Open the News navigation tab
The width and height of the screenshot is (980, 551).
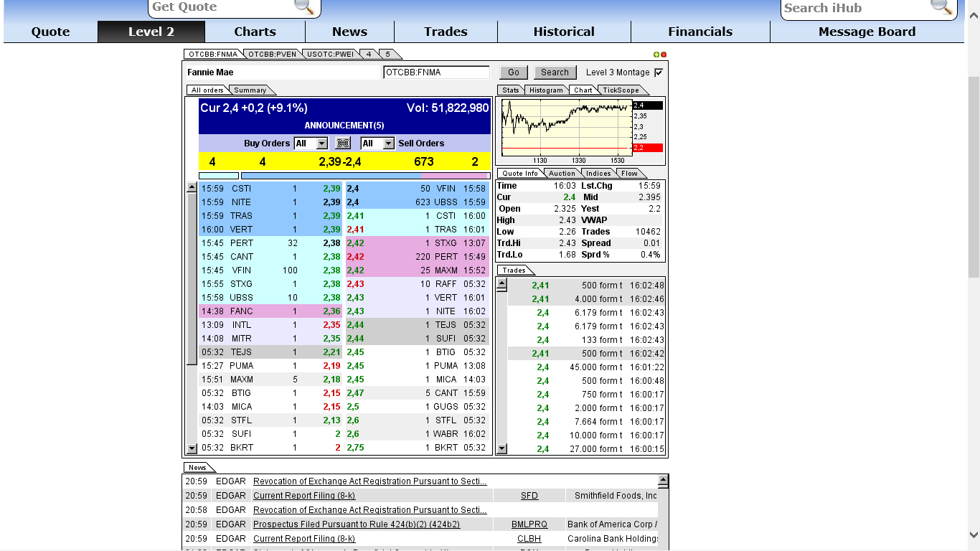[349, 32]
